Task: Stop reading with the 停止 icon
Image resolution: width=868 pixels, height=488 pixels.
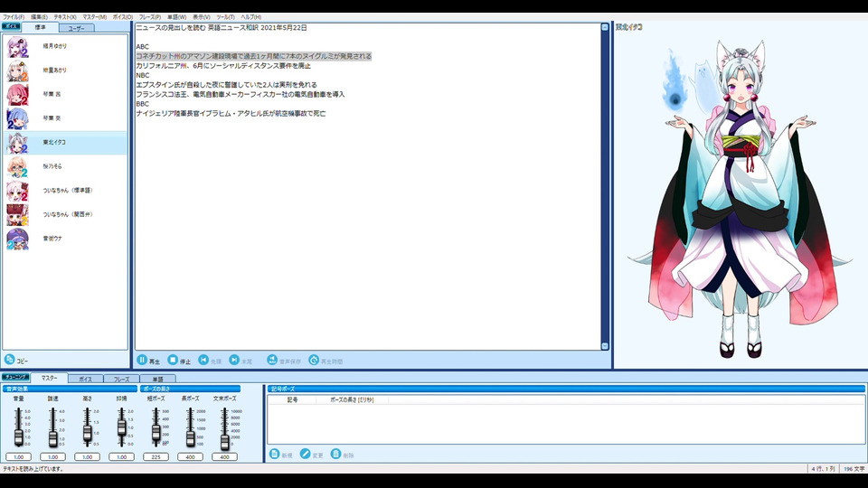Action: 173,360
